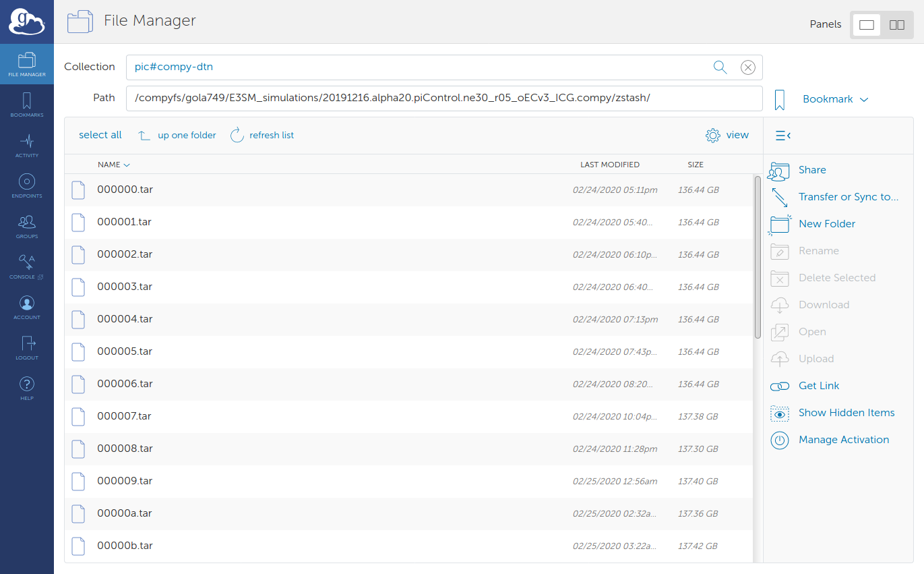Sort by LAST MODIFIED column
924x574 pixels.
tap(610, 165)
